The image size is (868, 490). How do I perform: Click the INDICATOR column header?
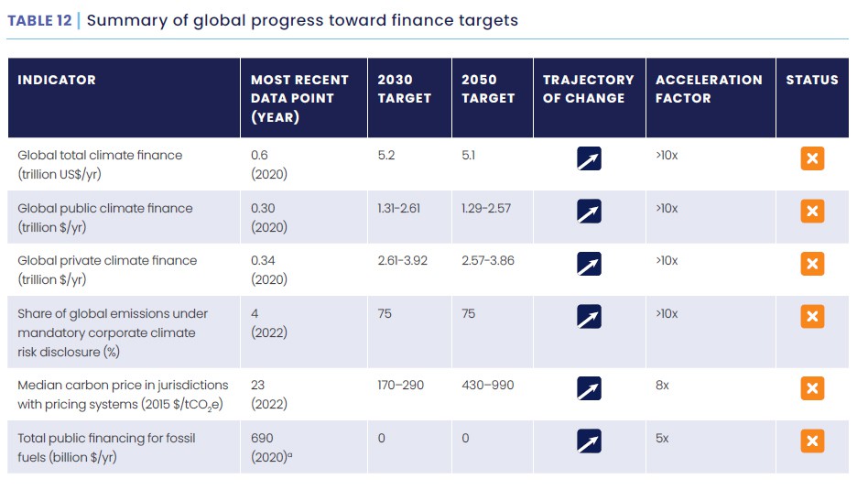pyautogui.click(x=57, y=80)
